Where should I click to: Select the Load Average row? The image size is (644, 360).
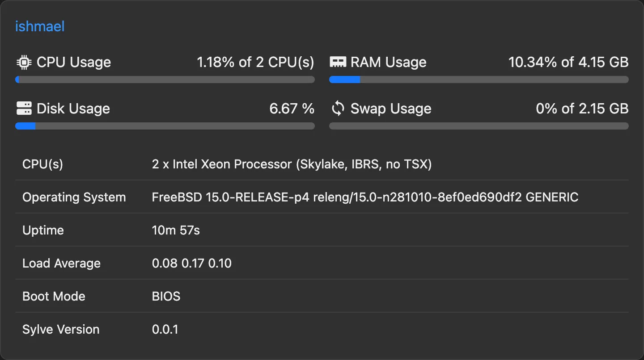pyautogui.click(x=192, y=263)
